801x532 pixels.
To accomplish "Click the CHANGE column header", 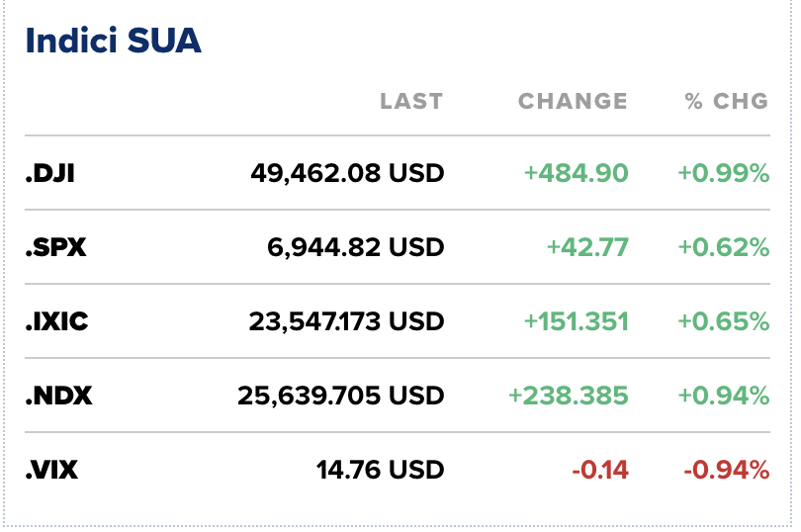I will pyautogui.click(x=573, y=101).
